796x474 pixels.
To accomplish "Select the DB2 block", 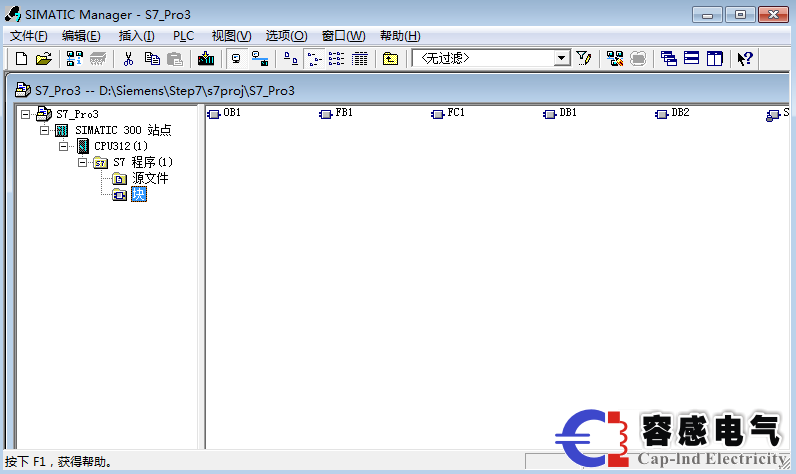I will click(673, 113).
